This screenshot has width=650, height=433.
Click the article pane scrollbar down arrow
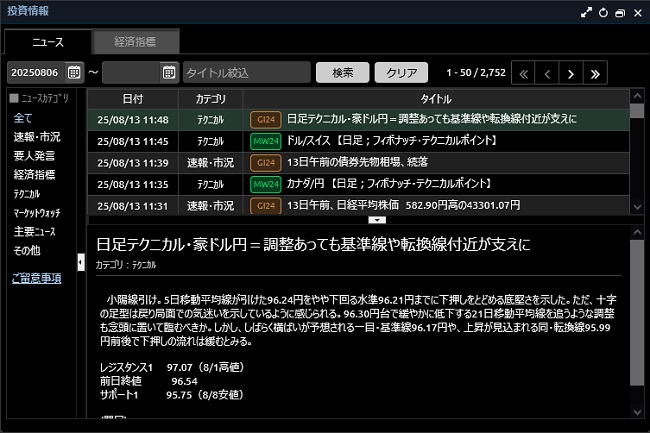(x=637, y=411)
